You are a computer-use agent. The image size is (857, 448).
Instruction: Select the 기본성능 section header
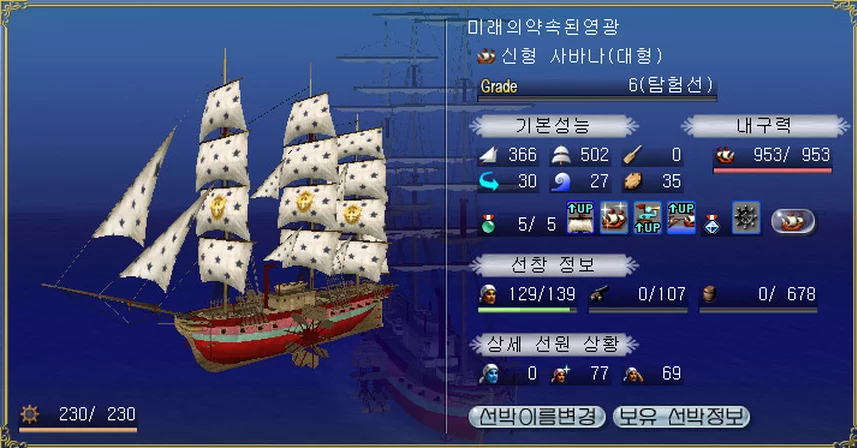click(x=554, y=126)
